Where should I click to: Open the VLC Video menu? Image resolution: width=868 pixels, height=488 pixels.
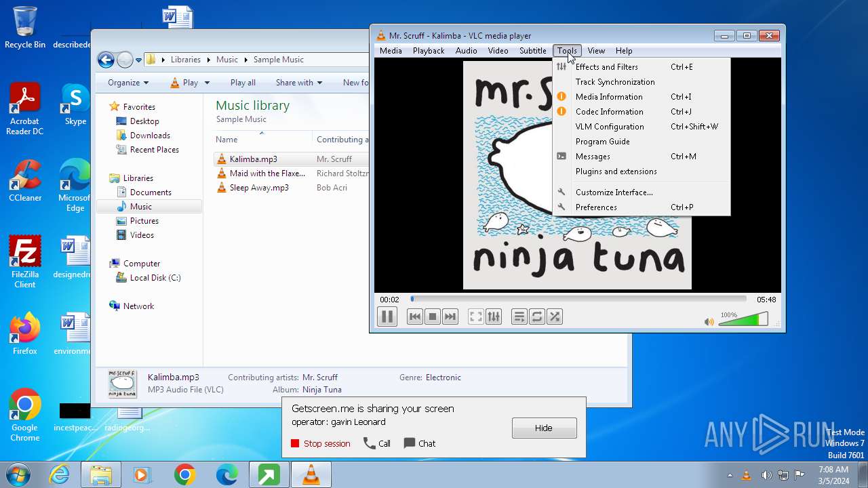tap(498, 51)
